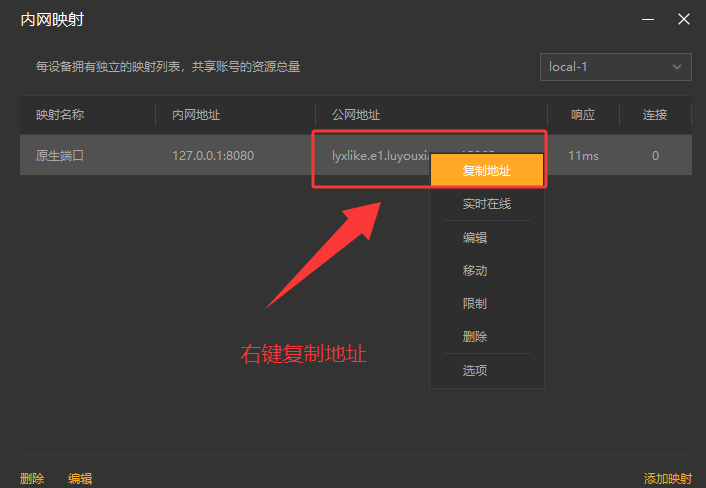
Task: Sort by the 映射名称 column header
Action: (60, 115)
